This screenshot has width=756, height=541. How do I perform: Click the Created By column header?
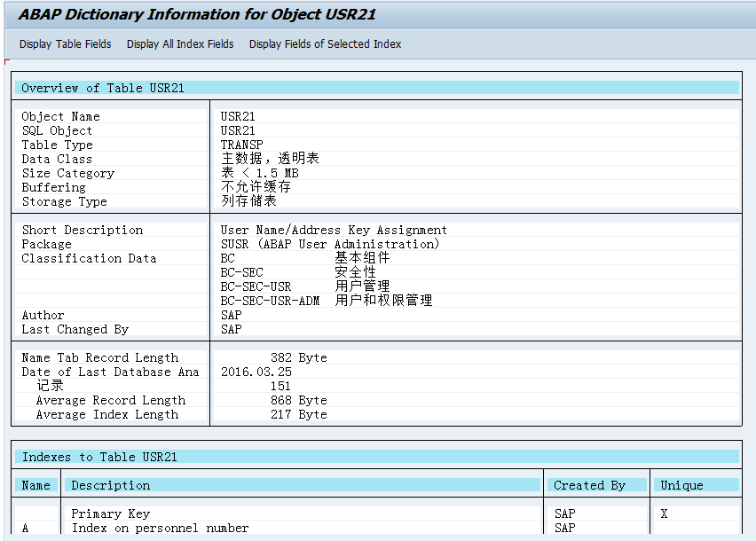coord(589,485)
